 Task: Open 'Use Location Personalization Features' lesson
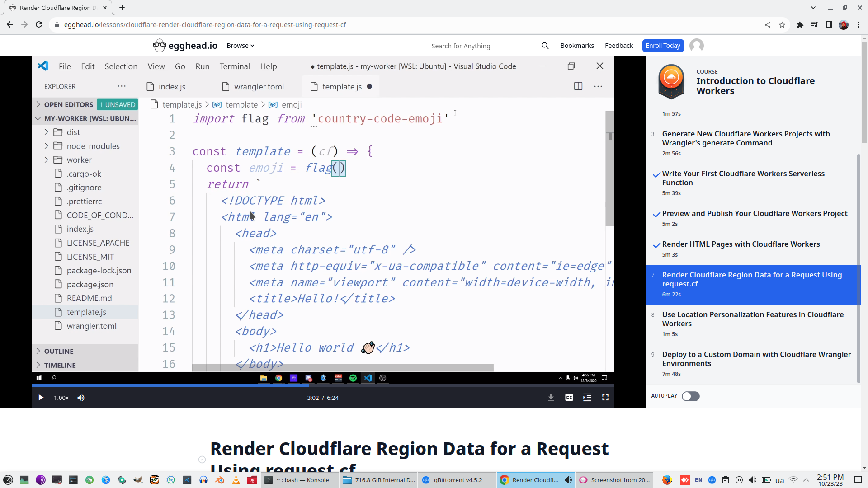coord(753,319)
